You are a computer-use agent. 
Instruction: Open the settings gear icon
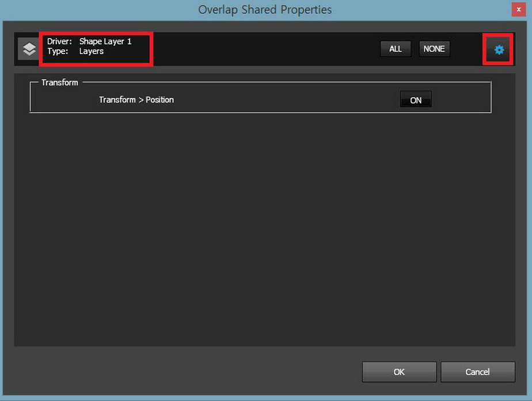pyautogui.click(x=499, y=50)
